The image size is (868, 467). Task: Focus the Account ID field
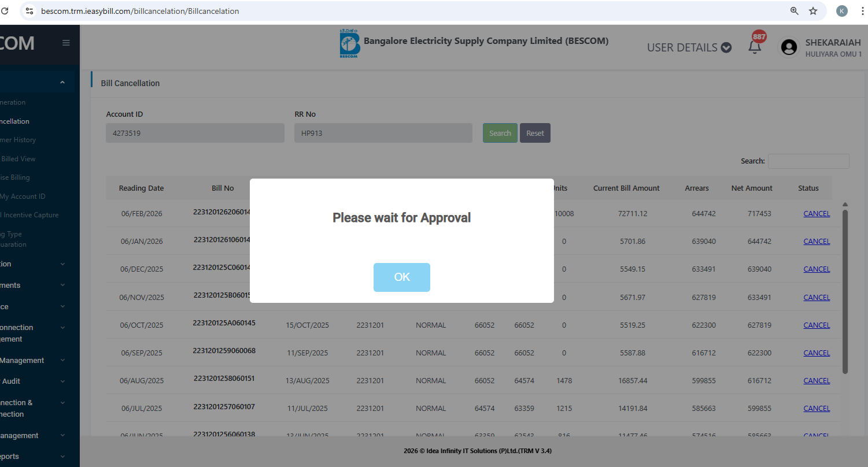tap(195, 133)
